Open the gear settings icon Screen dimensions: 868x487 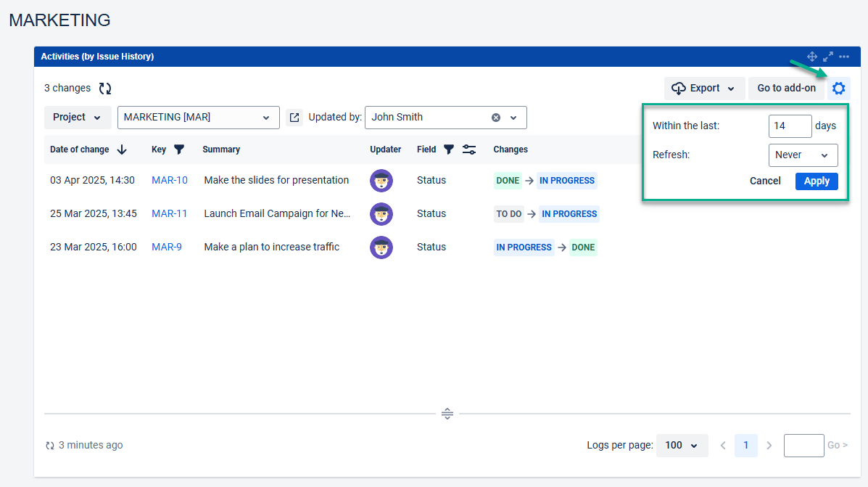point(838,89)
